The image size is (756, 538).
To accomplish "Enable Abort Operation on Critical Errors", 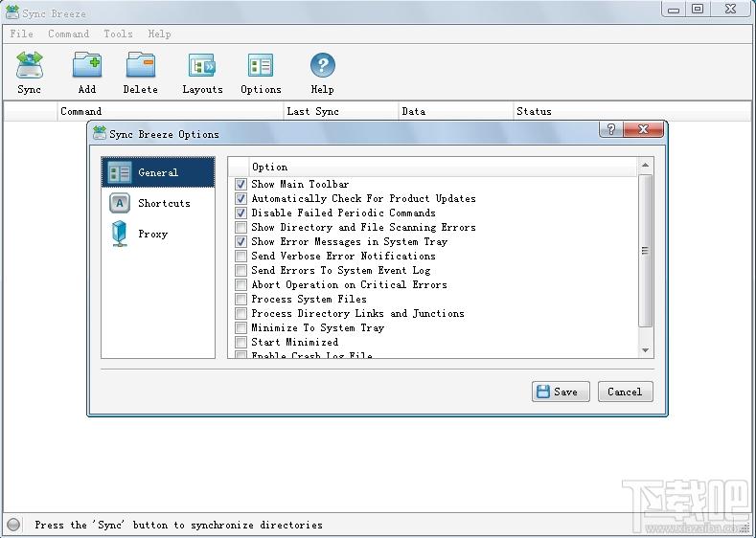I will 241,284.
